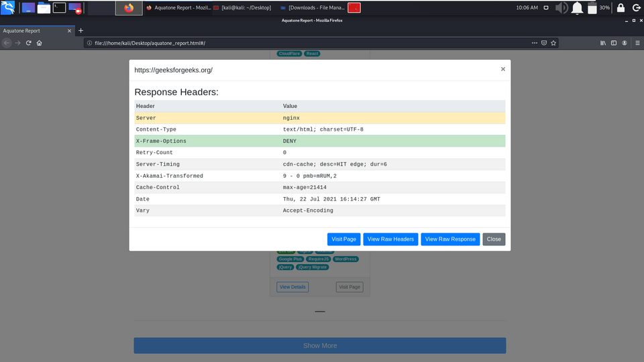Open the Firefox account icon

click(625, 43)
